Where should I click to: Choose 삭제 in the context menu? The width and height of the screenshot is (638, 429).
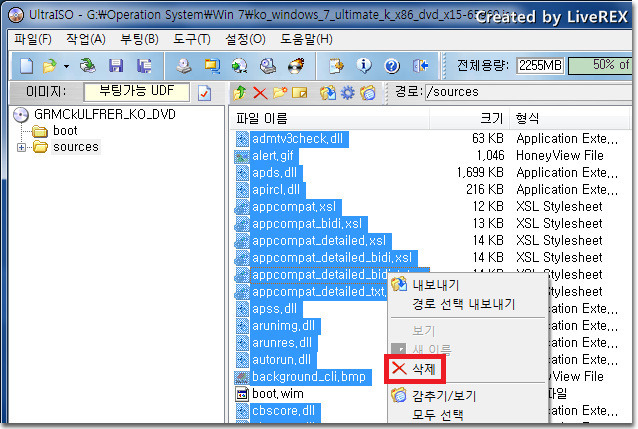pyautogui.click(x=415, y=369)
